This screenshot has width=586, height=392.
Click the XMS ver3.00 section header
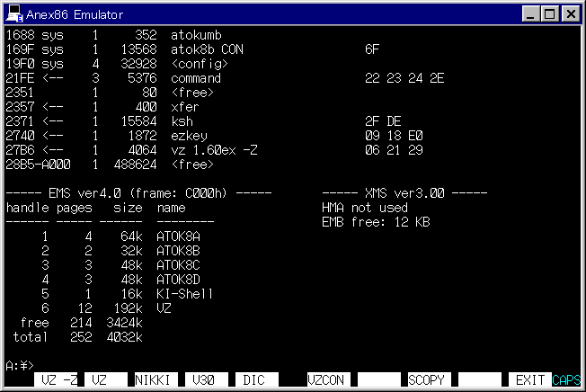[x=404, y=193]
